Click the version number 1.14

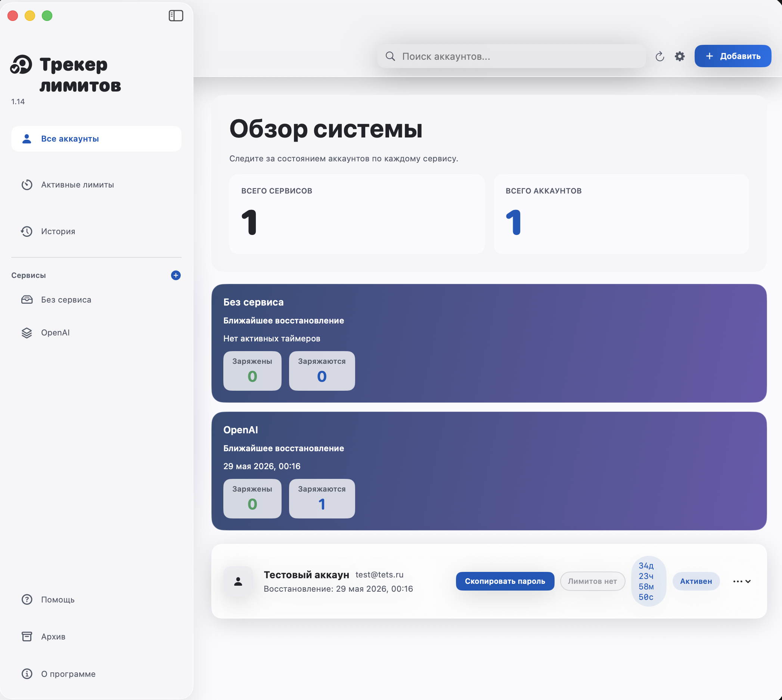pos(18,102)
